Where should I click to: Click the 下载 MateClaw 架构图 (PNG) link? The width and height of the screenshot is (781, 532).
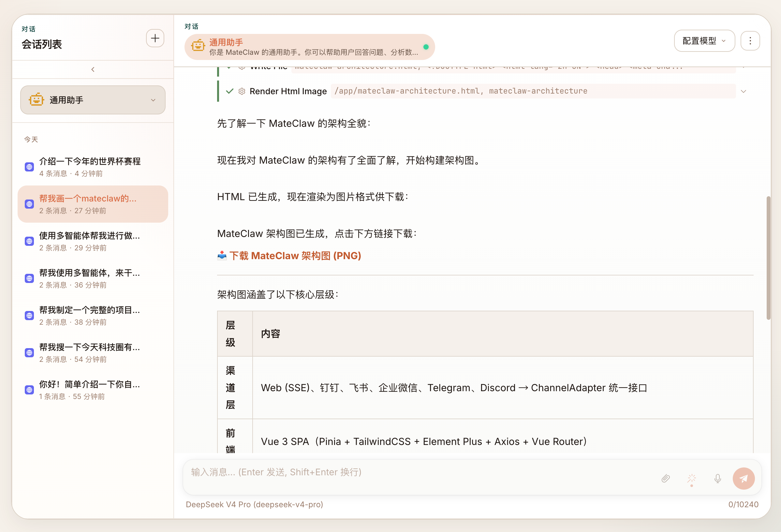click(295, 256)
